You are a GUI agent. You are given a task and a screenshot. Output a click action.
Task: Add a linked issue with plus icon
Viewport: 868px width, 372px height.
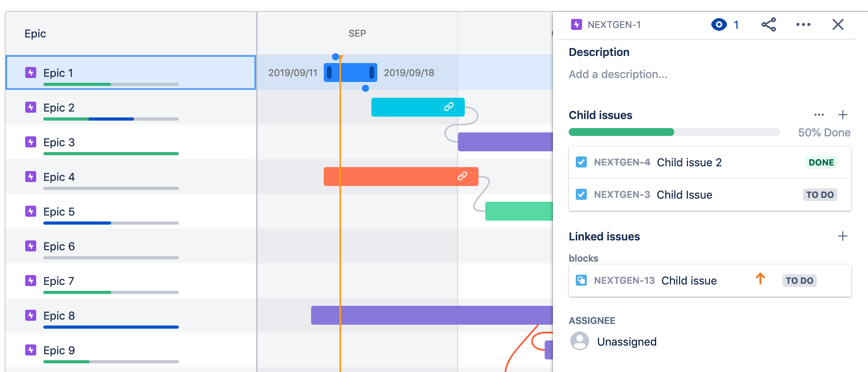pyautogui.click(x=842, y=236)
